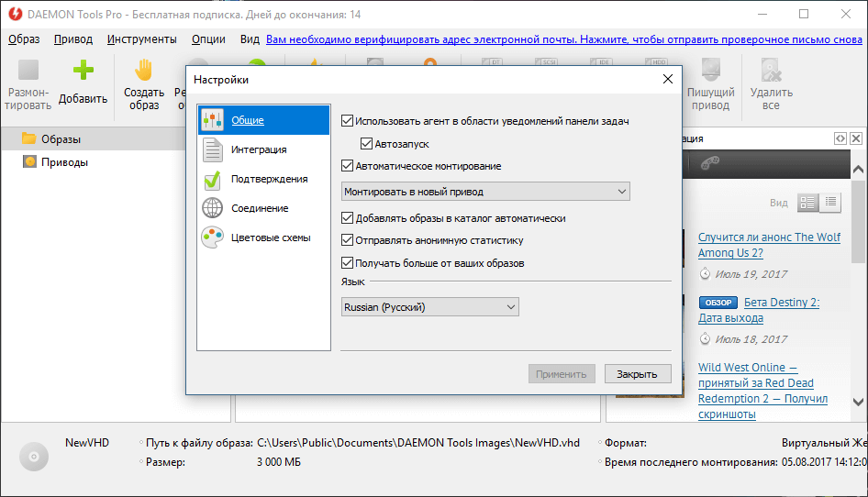Close the Settings dialog with X
The image size is (868, 497).
click(668, 79)
